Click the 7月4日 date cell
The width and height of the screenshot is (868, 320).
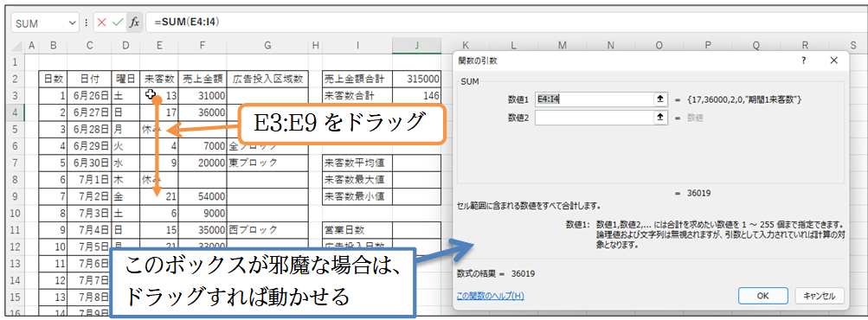coord(89,229)
